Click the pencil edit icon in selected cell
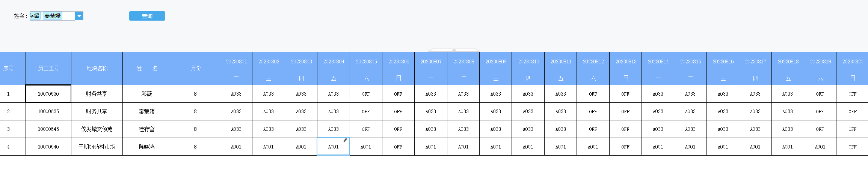 pyautogui.click(x=345, y=141)
